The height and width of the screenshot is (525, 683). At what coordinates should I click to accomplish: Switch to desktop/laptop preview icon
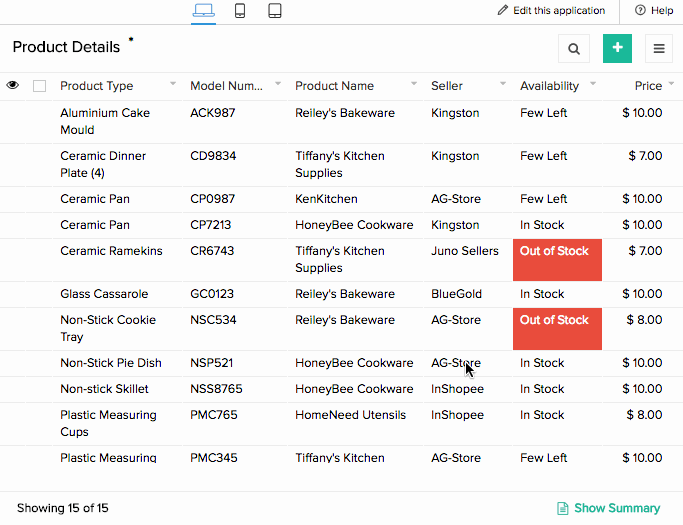203,11
